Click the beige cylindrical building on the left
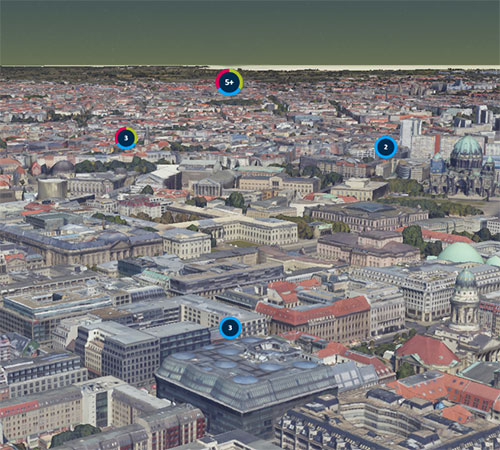 tap(52, 189)
